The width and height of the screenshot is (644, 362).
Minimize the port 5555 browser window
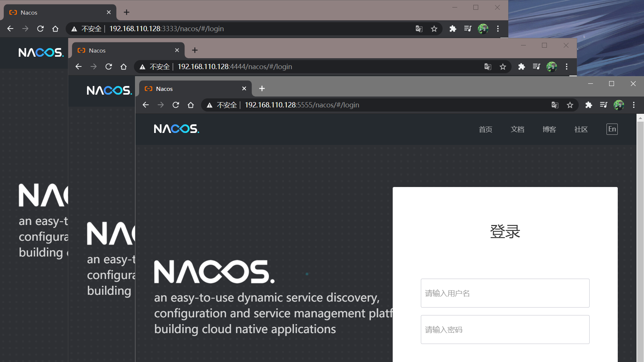(x=590, y=84)
